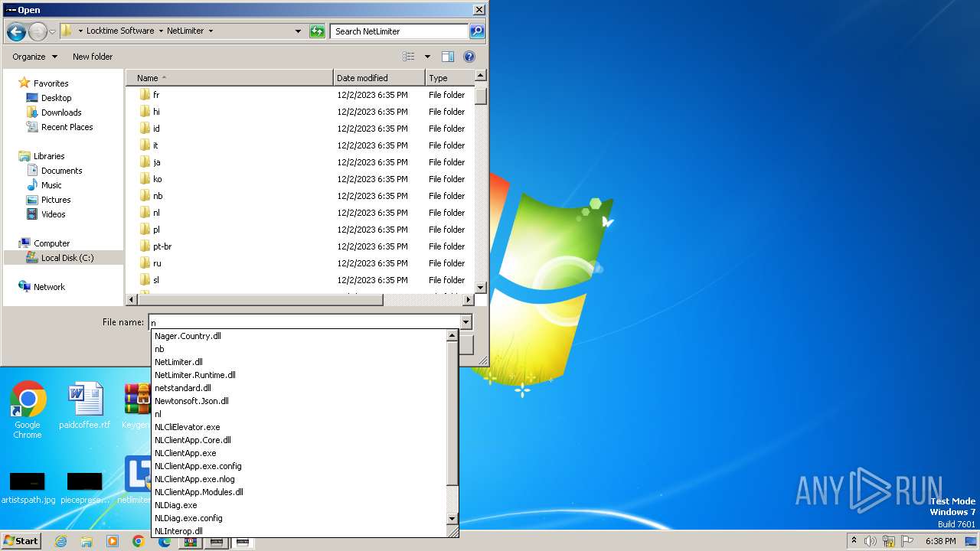Click suggestion list scroll down arrow
This screenshot has height=551, width=980.
pos(452,518)
